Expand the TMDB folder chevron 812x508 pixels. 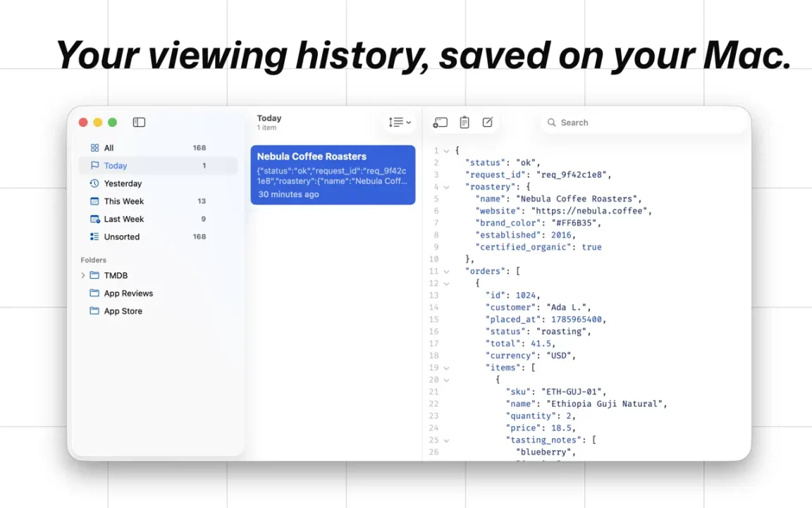83,275
